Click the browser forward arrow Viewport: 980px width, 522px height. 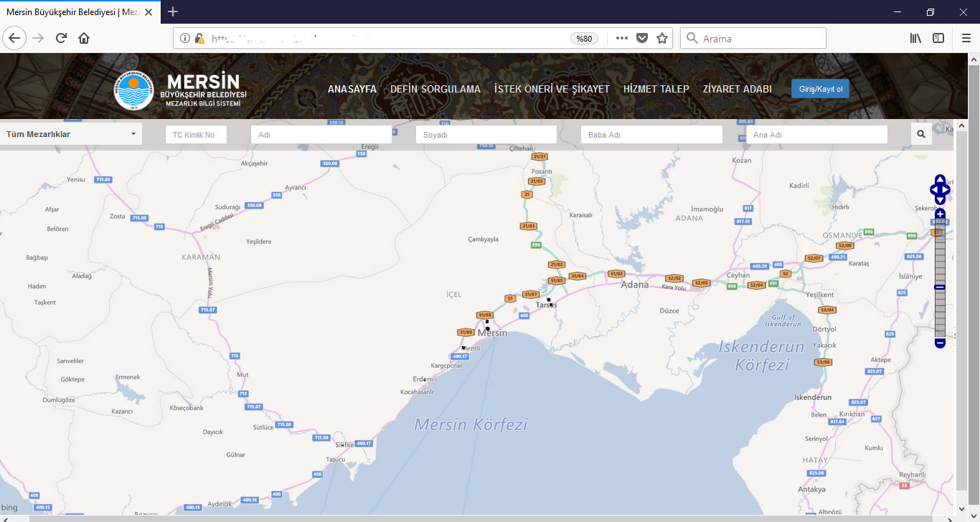coord(38,38)
